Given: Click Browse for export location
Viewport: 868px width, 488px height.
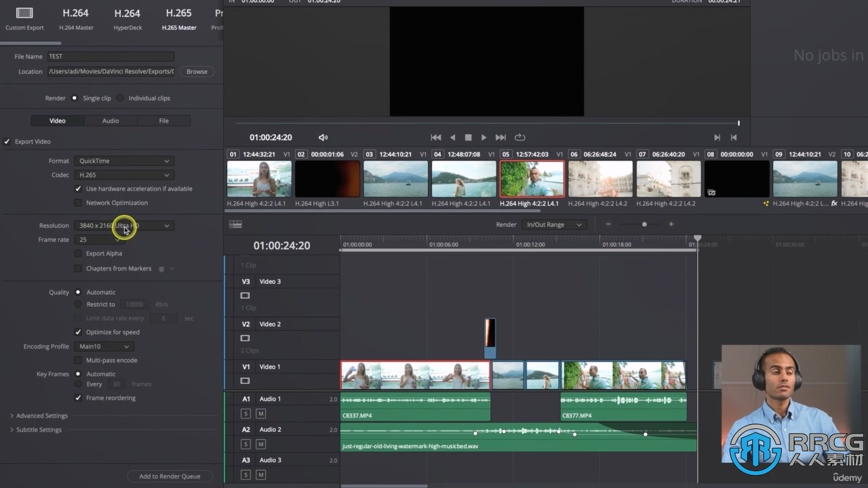Looking at the screenshot, I should pyautogui.click(x=197, y=71).
